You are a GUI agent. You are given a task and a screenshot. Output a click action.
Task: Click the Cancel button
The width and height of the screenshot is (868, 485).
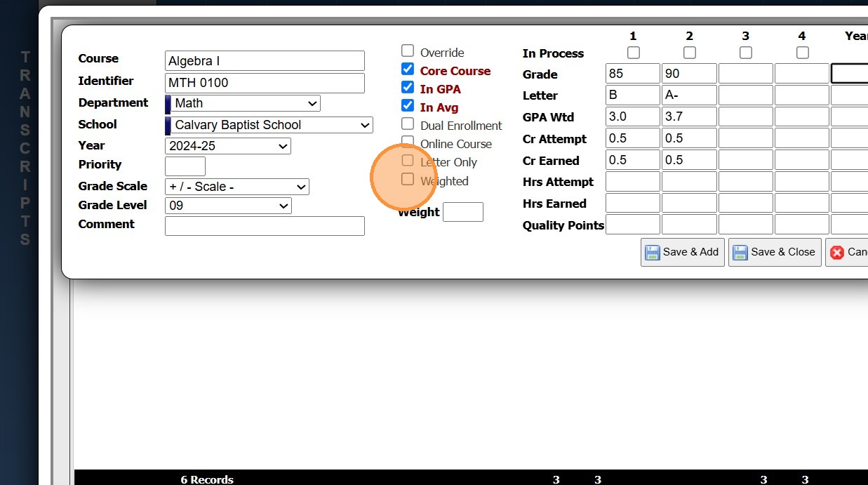[847, 252]
